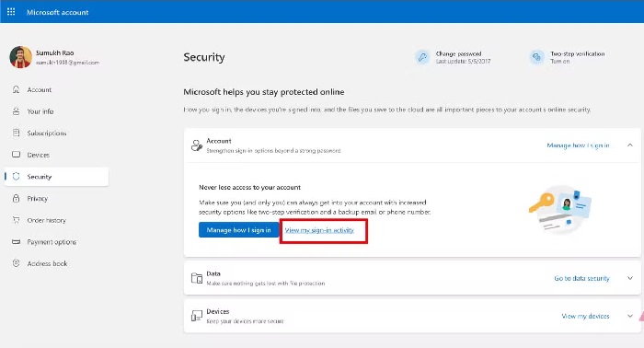Click the Data folder icon
The height and width of the screenshot is (348, 644).
197,278
